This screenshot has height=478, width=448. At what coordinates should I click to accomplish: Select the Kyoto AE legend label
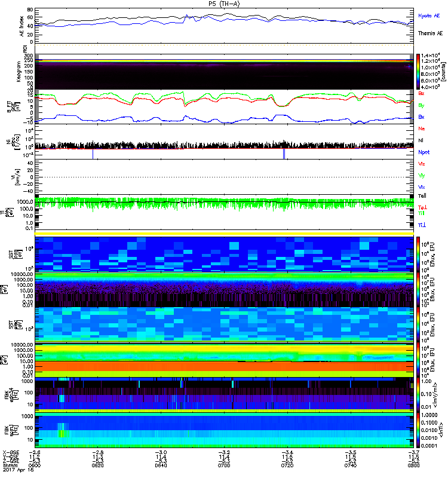(429, 16)
